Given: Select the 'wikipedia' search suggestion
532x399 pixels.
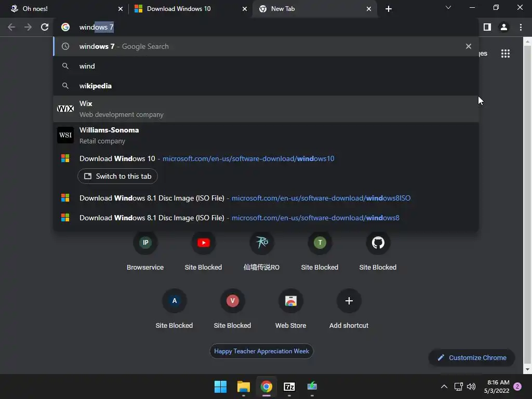Looking at the screenshot, I should point(266,86).
